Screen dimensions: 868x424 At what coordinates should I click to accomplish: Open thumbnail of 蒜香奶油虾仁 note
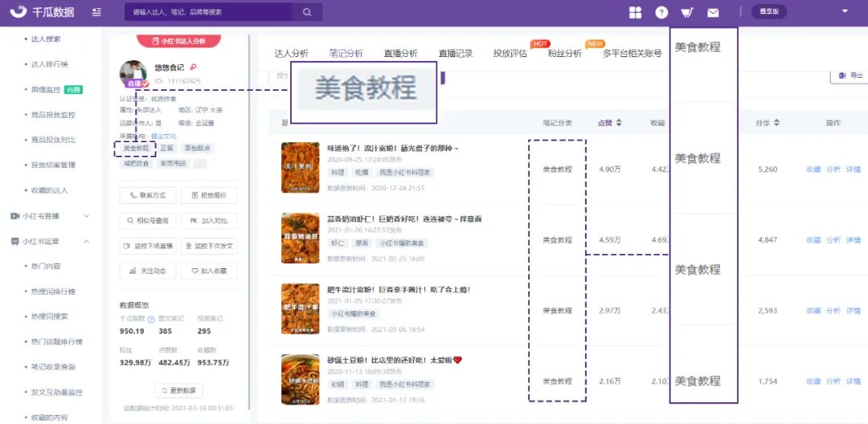coord(301,238)
